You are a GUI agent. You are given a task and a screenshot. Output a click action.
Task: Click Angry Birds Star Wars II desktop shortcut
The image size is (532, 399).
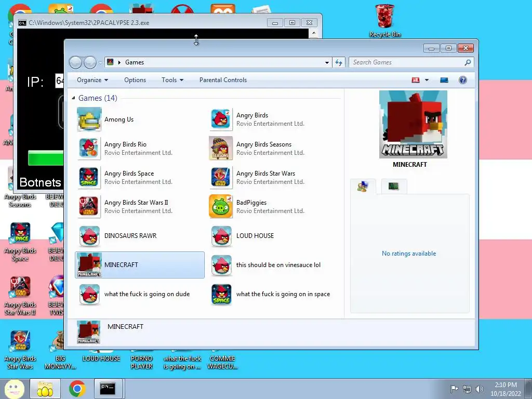[x=20, y=296]
